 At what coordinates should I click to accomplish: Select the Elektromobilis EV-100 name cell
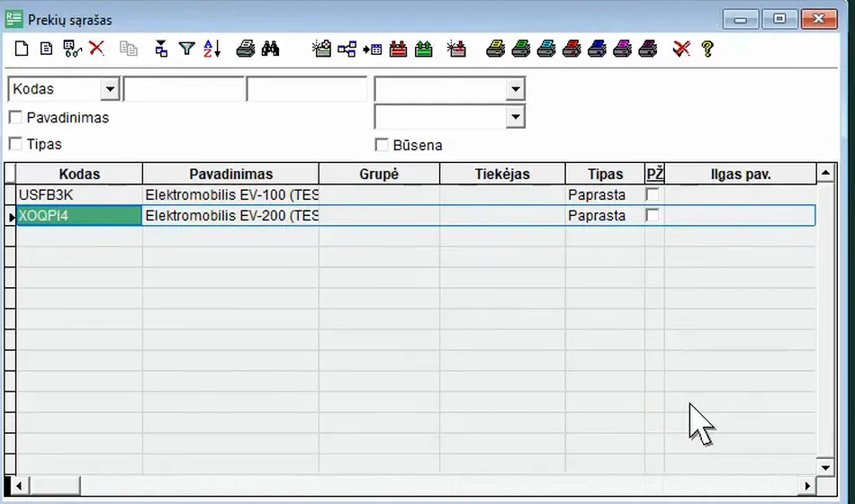point(230,194)
